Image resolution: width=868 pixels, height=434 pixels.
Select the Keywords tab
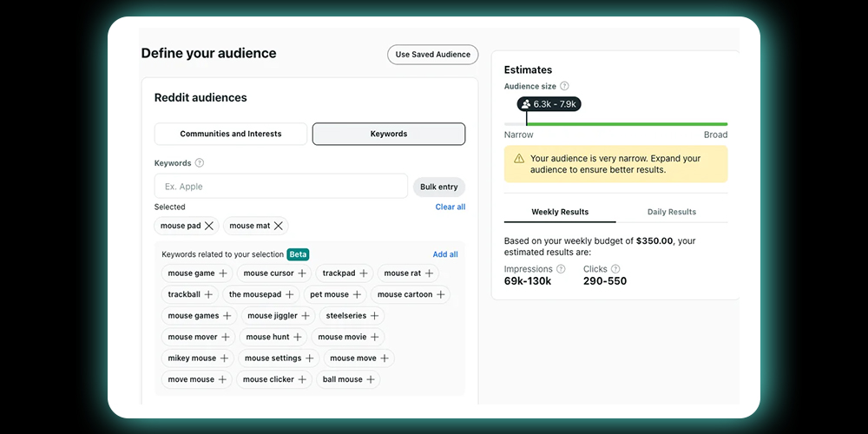[388, 134]
